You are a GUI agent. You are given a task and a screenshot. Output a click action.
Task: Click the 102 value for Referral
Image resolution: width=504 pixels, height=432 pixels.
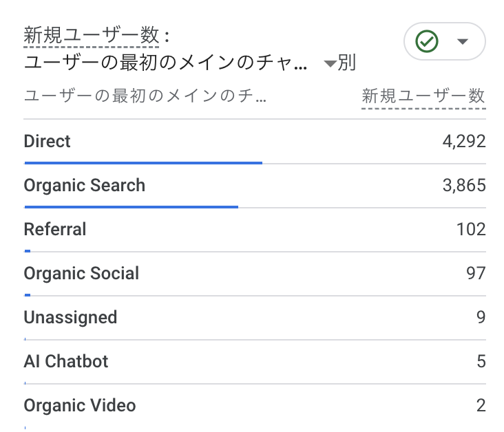point(471,229)
